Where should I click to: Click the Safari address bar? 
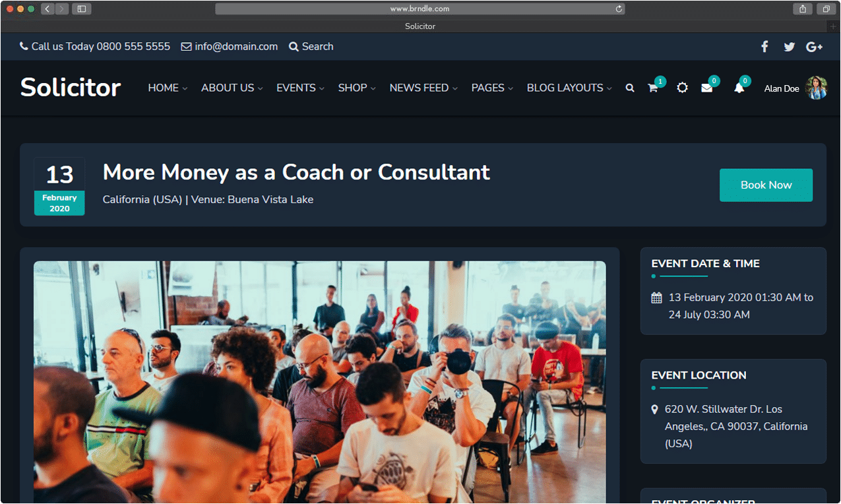(420, 9)
